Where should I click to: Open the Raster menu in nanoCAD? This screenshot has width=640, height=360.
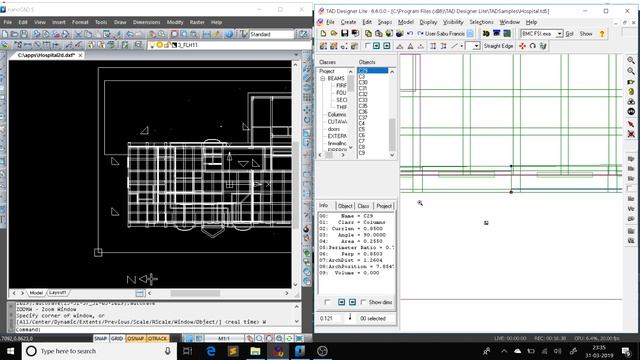[197, 22]
